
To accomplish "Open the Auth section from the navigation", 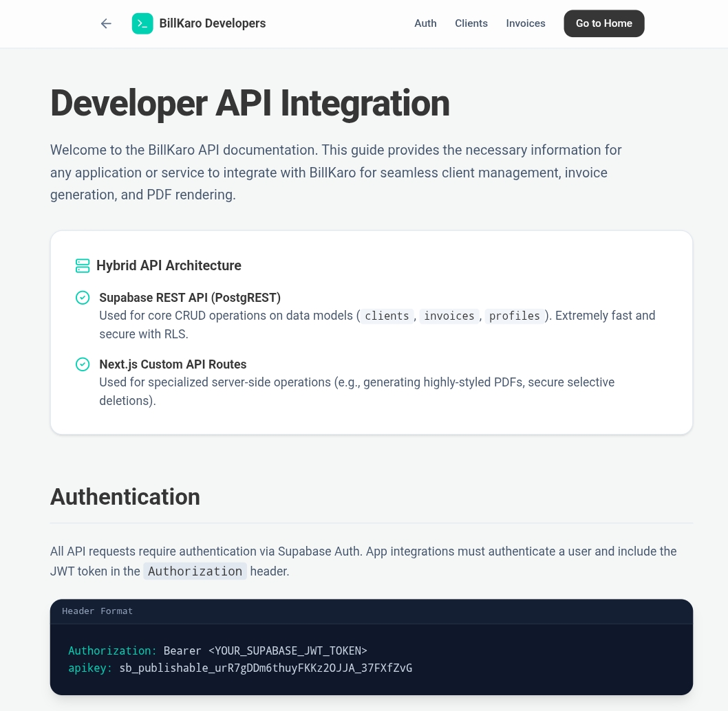I will point(425,23).
